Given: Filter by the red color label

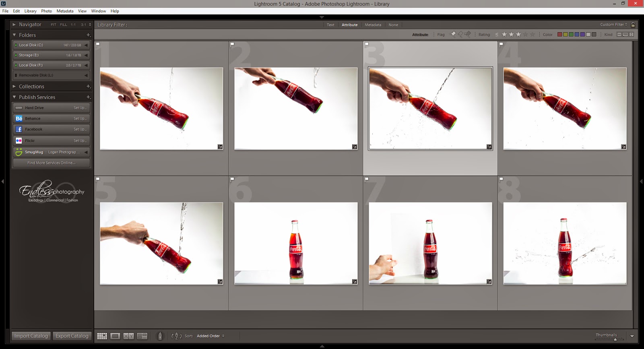Looking at the screenshot, I should tap(559, 35).
